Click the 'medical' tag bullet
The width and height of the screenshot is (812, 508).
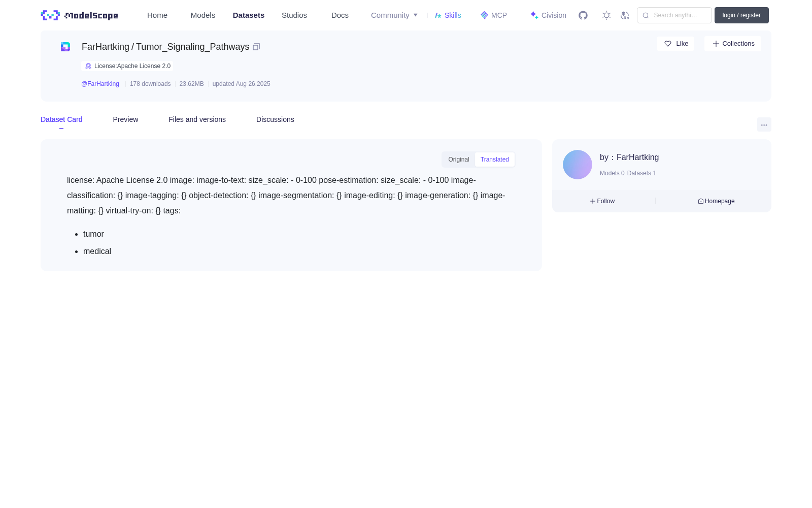(x=97, y=251)
